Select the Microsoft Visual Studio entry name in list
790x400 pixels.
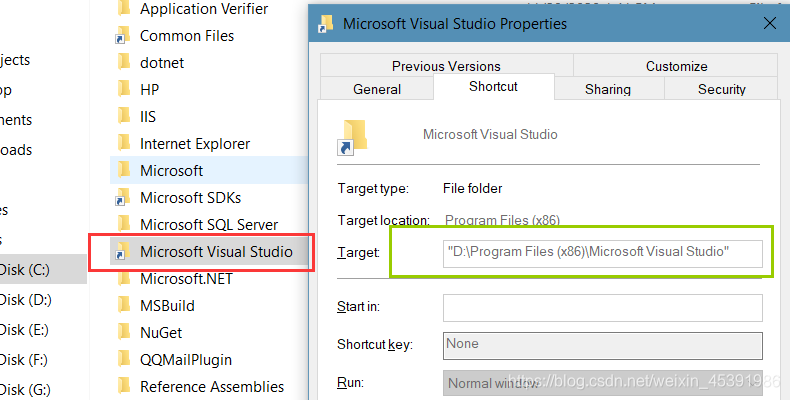coord(216,251)
